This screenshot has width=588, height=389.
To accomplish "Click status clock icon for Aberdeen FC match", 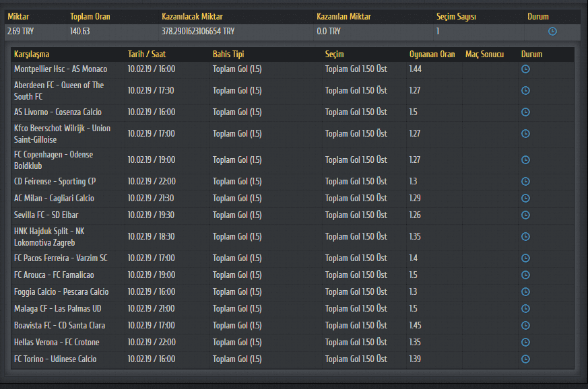I will point(526,91).
